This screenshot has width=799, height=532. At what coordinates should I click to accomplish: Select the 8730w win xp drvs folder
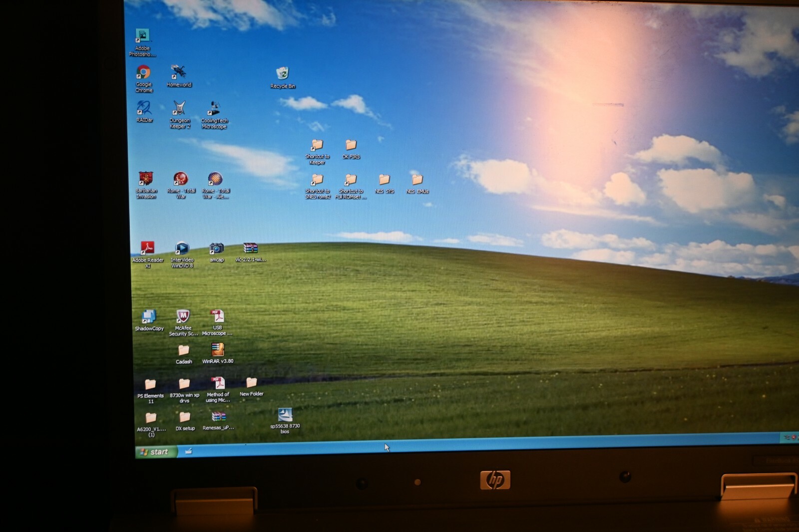coord(184,390)
